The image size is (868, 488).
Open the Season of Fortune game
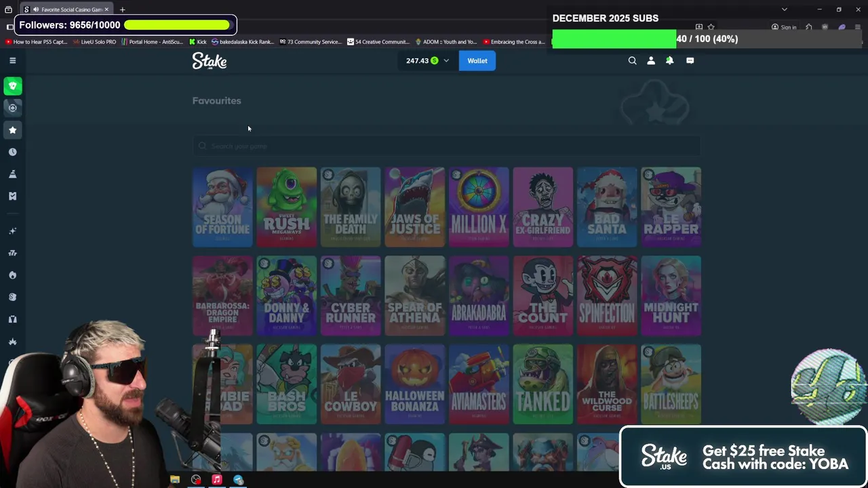click(222, 207)
